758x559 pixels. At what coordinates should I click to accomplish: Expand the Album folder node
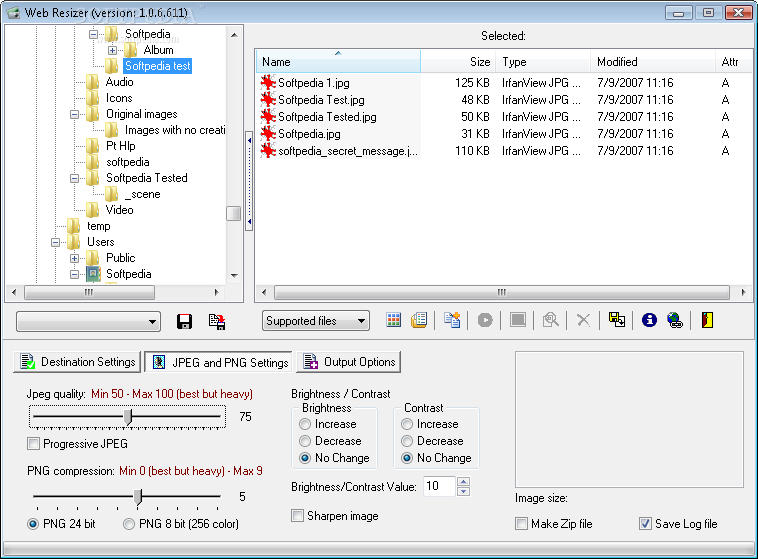point(112,50)
